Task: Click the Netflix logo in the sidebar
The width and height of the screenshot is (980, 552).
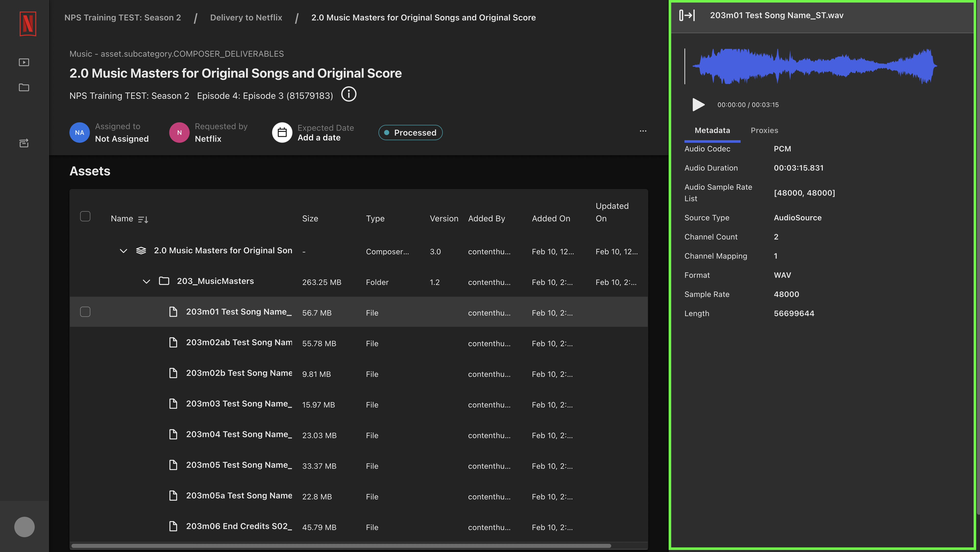Action: (28, 23)
